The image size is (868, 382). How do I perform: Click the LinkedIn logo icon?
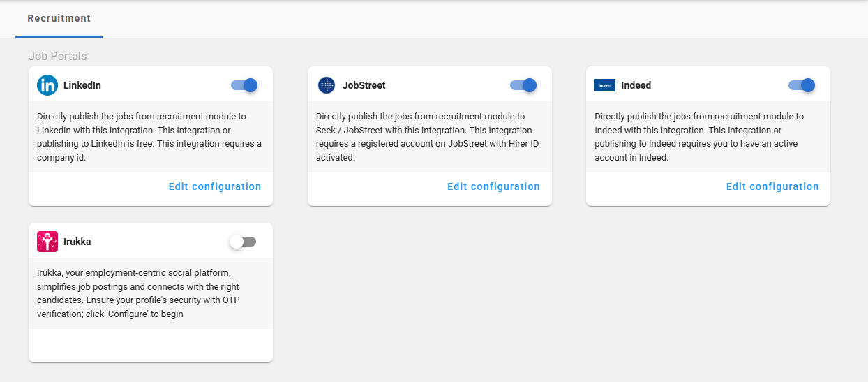(x=47, y=85)
